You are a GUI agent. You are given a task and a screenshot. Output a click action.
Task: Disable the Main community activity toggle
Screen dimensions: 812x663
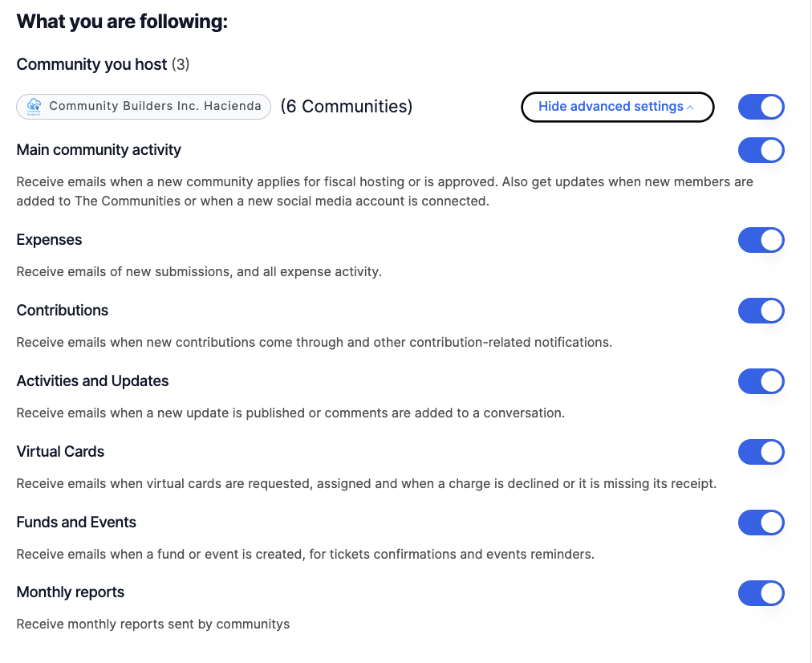coord(761,150)
